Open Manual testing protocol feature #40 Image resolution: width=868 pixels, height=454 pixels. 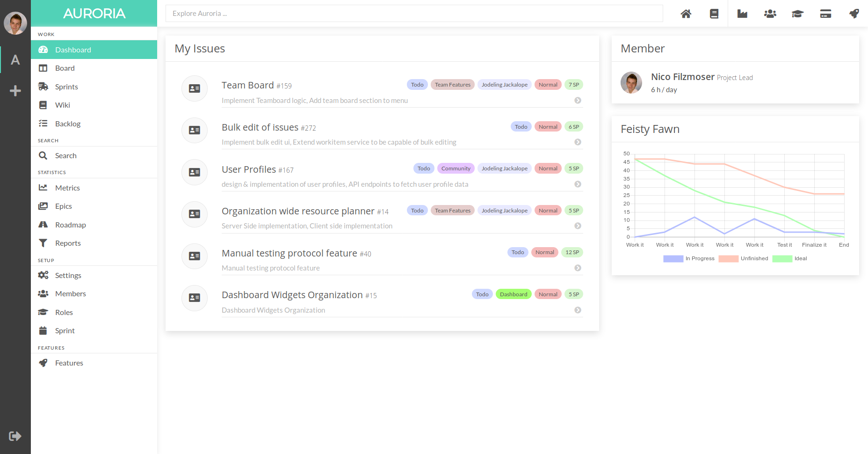296,253
